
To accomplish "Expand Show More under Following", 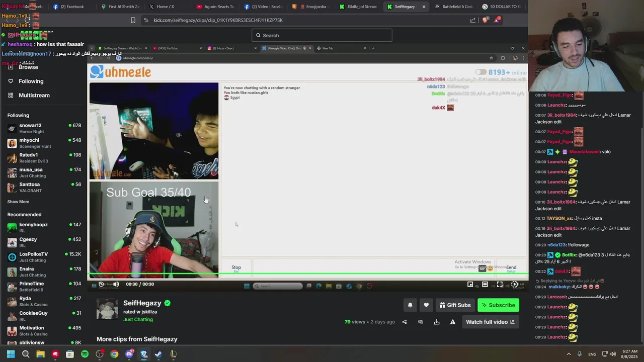I will [x=18, y=202].
